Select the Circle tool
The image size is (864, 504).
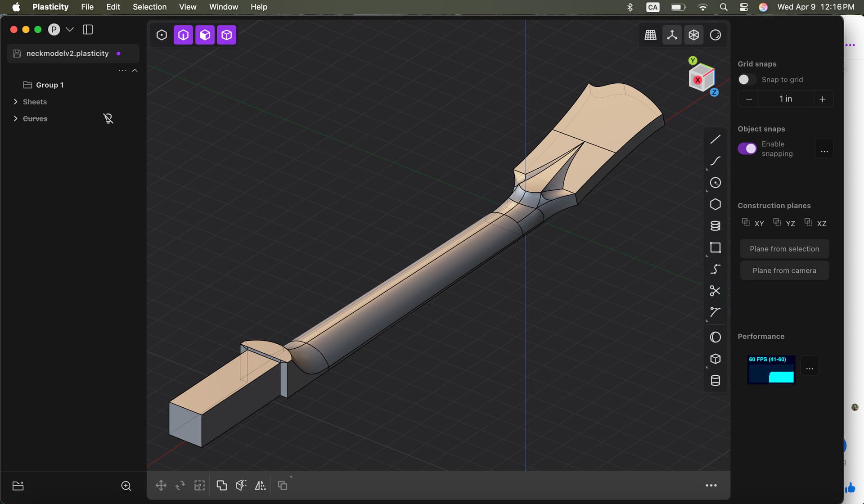pyautogui.click(x=715, y=183)
